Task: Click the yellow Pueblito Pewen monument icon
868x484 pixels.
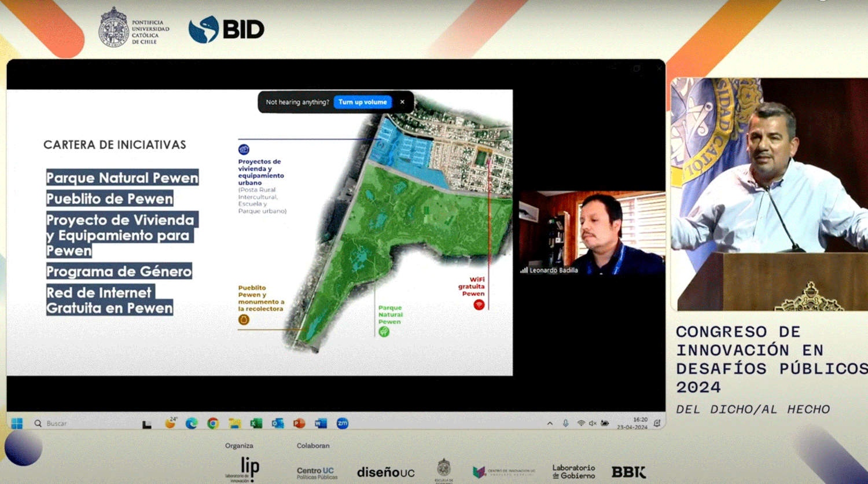Action: 244,320
